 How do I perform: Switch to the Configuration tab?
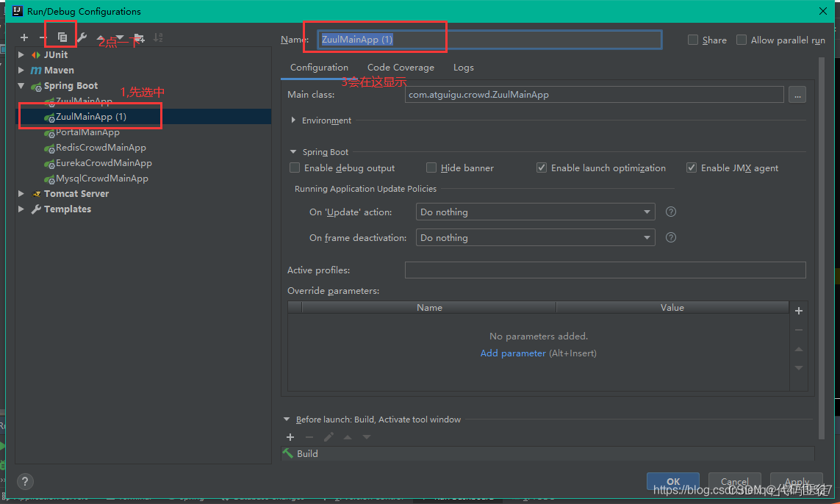point(319,68)
